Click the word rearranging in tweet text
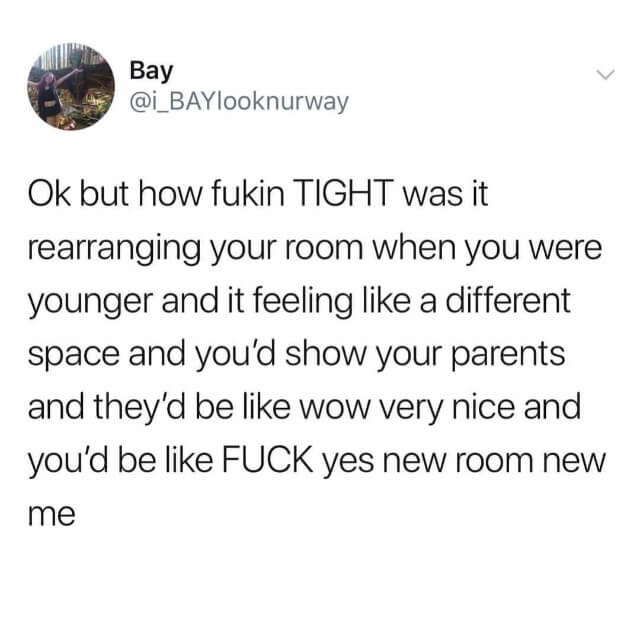637x631 pixels. (114, 249)
